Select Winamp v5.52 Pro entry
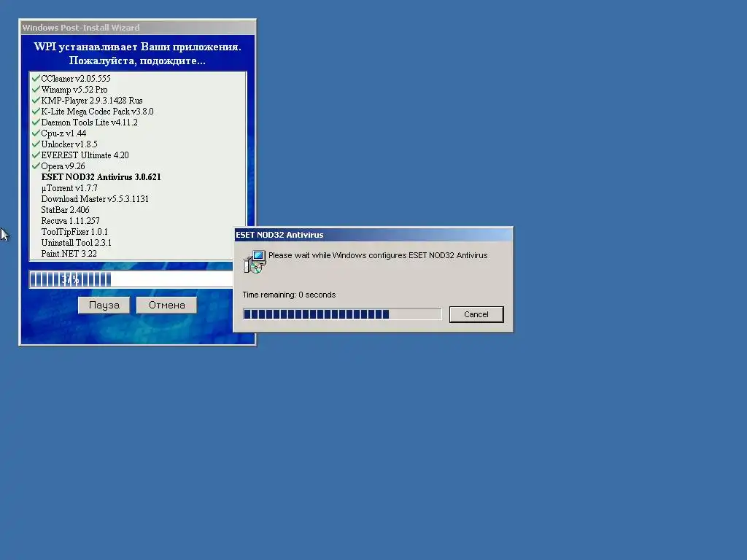 [x=74, y=90]
